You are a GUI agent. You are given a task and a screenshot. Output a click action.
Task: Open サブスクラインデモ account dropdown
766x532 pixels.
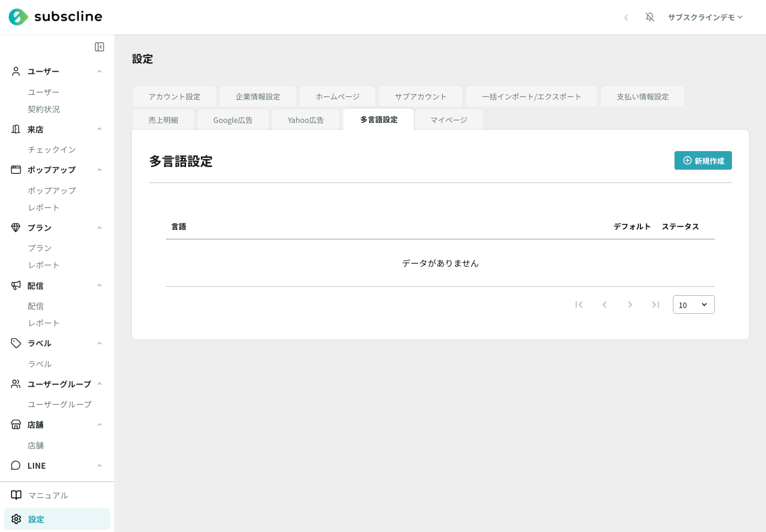tap(705, 17)
